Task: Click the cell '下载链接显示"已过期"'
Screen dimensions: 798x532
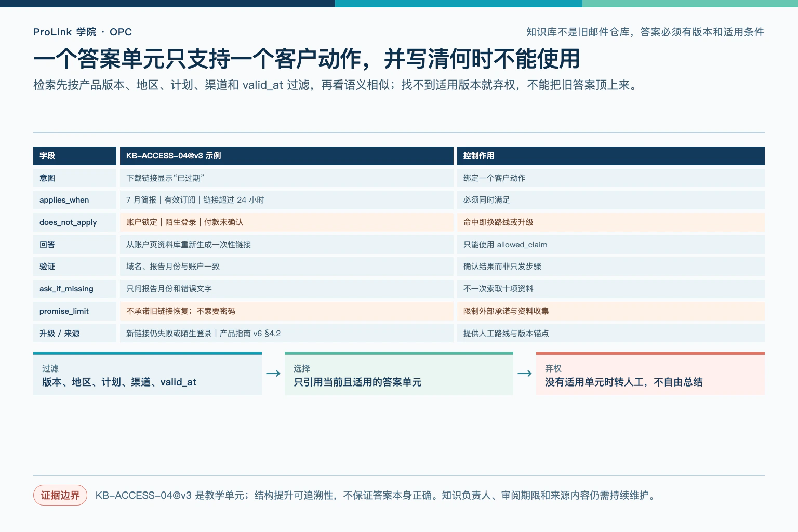Action: point(287,178)
